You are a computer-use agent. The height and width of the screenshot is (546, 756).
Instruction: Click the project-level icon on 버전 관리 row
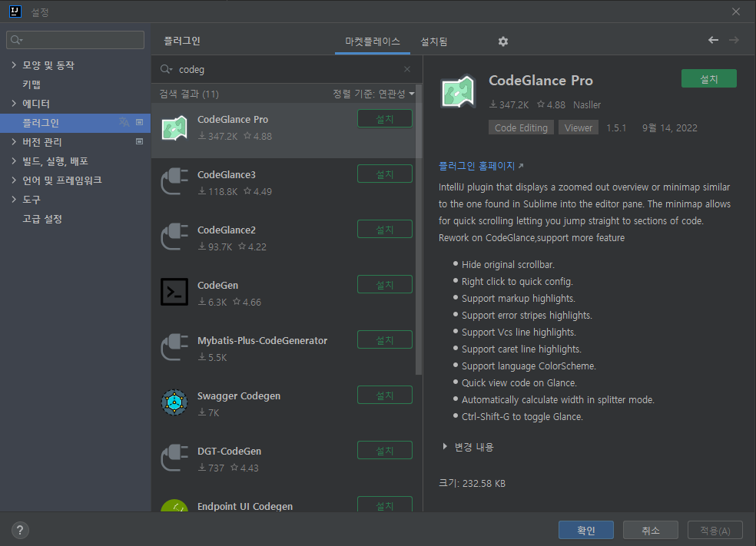[x=139, y=141]
